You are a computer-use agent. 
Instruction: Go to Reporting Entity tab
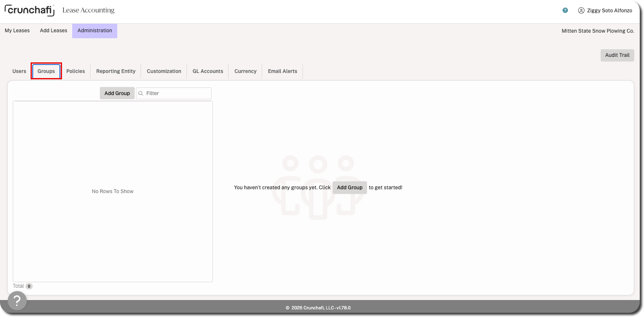pyautogui.click(x=116, y=71)
